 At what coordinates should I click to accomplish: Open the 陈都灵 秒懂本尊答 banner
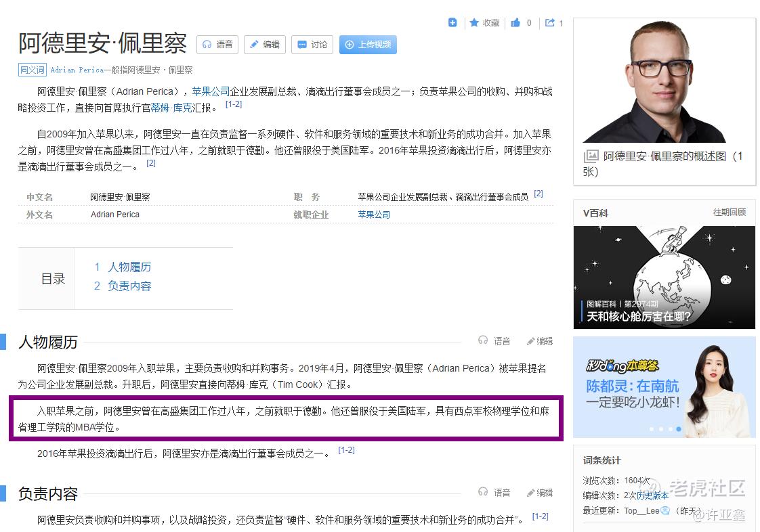(664, 387)
